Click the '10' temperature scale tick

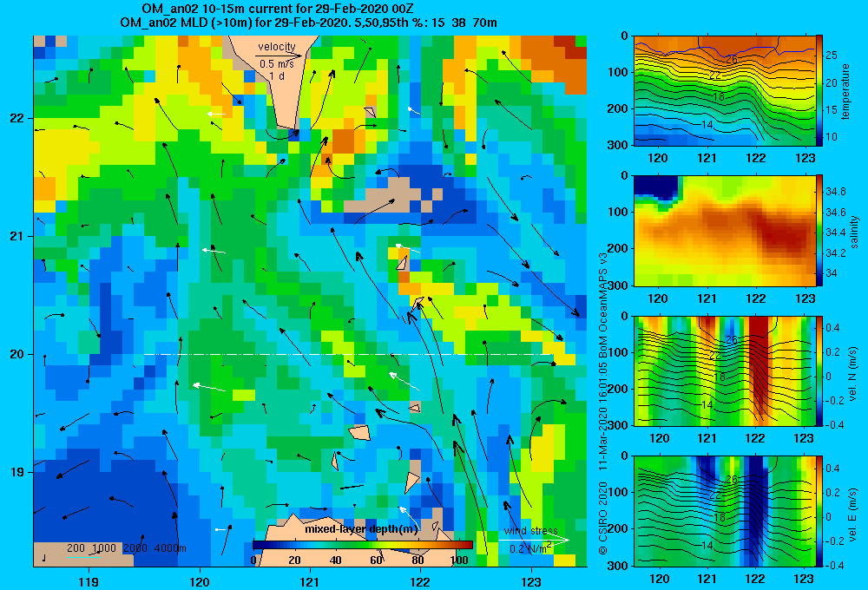point(832,137)
